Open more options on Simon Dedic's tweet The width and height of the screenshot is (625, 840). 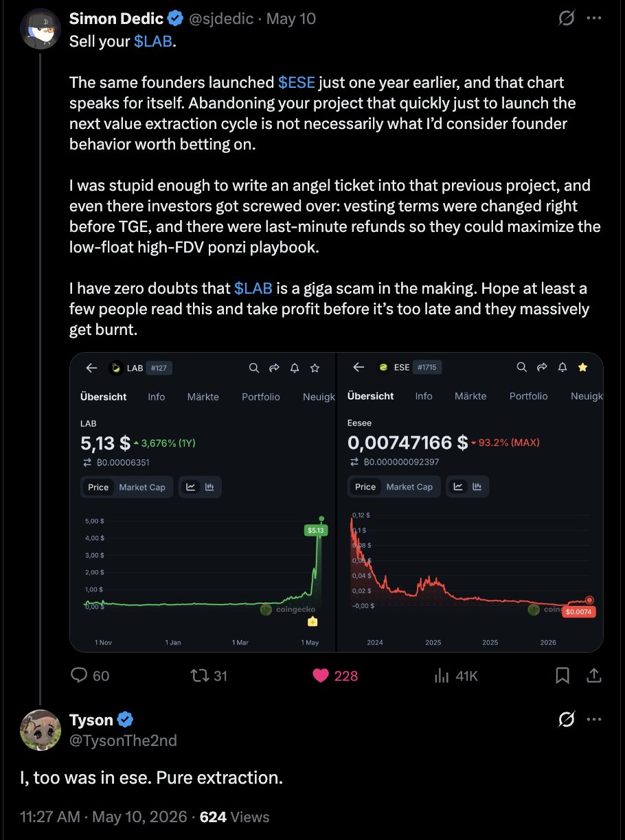point(594,19)
